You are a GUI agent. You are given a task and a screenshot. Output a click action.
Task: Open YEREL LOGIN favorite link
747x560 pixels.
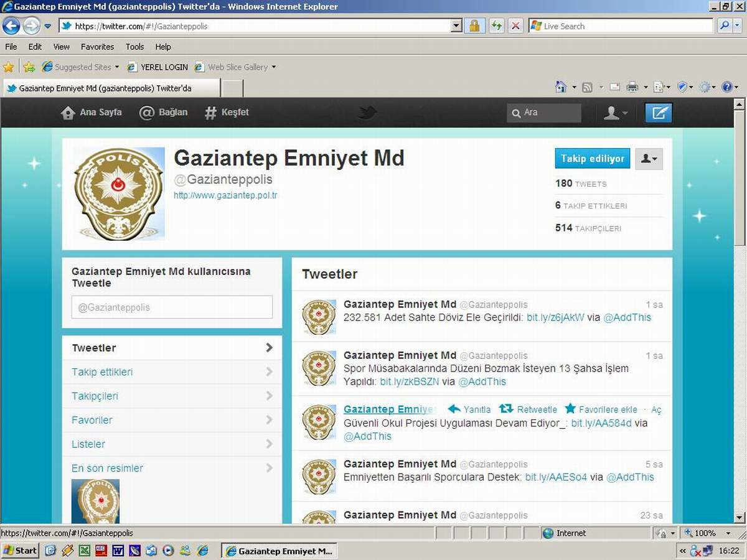[x=157, y=67]
